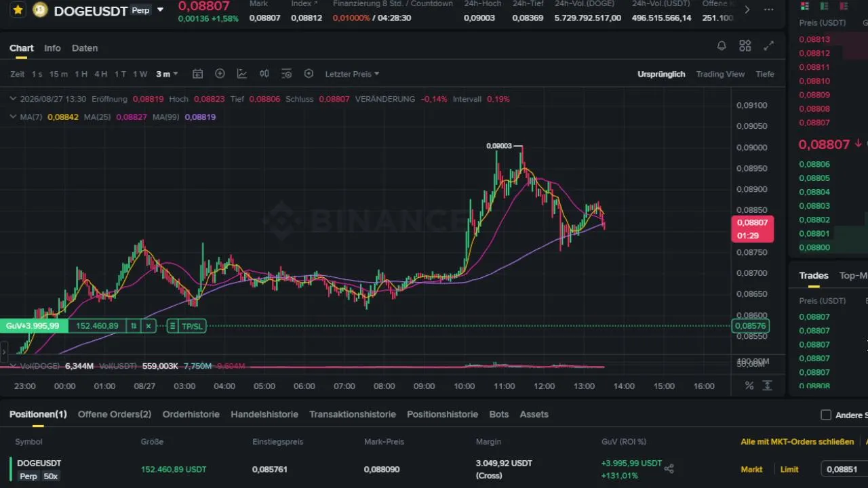The height and width of the screenshot is (488, 868).
Task: Collapse the OHLC info row chevron
Action: 13,99
